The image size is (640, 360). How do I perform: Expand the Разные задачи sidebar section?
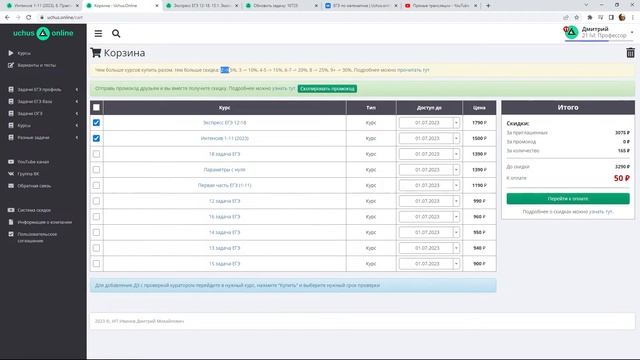(x=77, y=138)
